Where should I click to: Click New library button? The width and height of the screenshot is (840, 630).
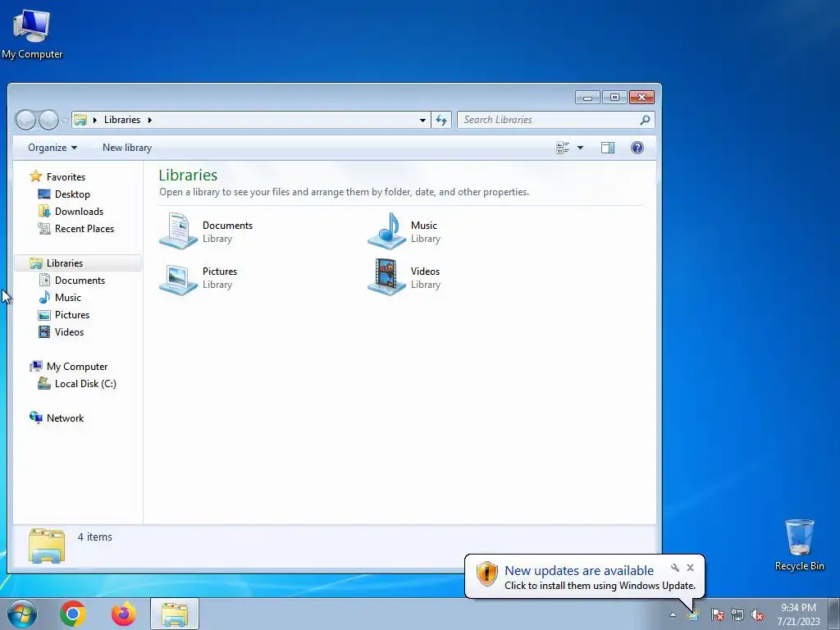tap(127, 148)
